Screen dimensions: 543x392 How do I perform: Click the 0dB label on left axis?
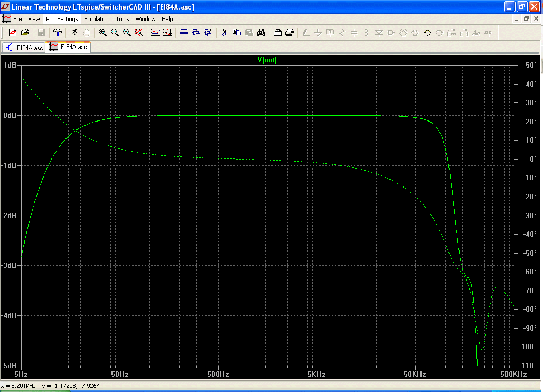(10, 115)
